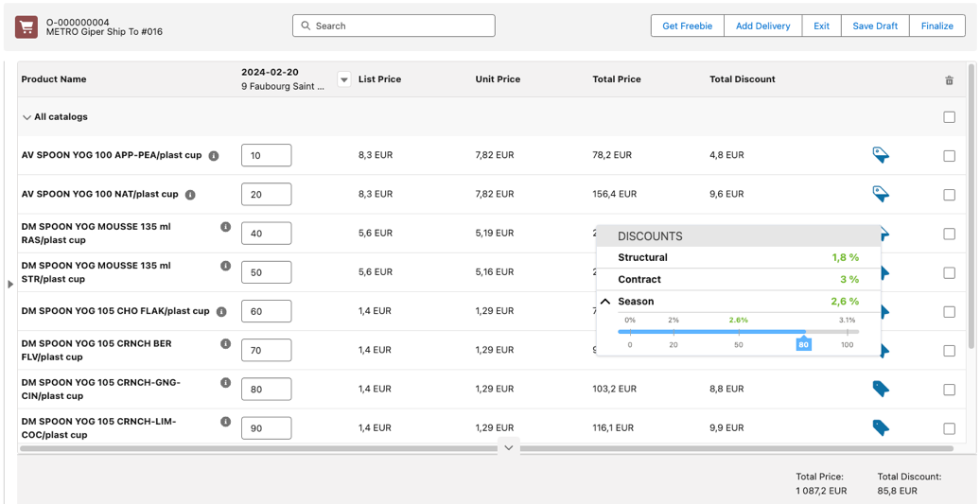The width and height of the screenshot is (980, 504).
Task: Click the Contract discount row
Action: tap(738, 279)
